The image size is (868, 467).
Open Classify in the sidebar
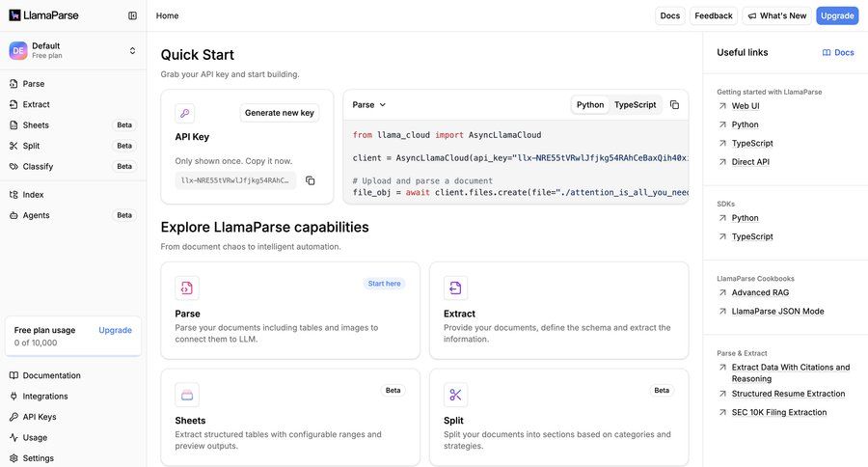point(36,166)
